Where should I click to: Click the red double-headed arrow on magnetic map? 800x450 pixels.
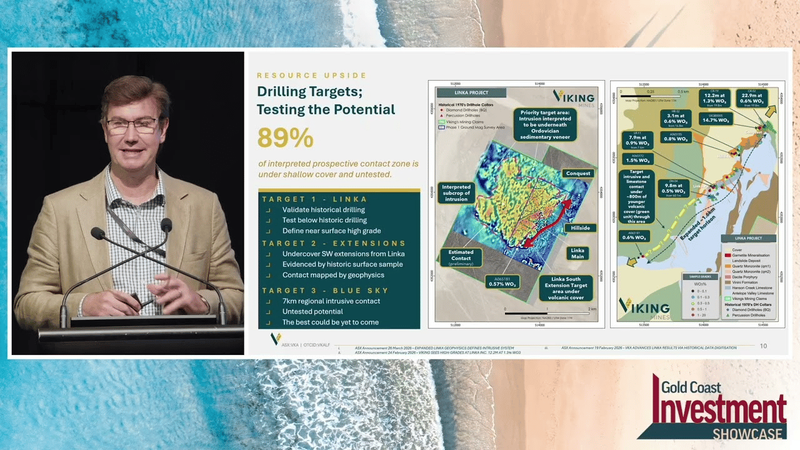click(547, 223)
